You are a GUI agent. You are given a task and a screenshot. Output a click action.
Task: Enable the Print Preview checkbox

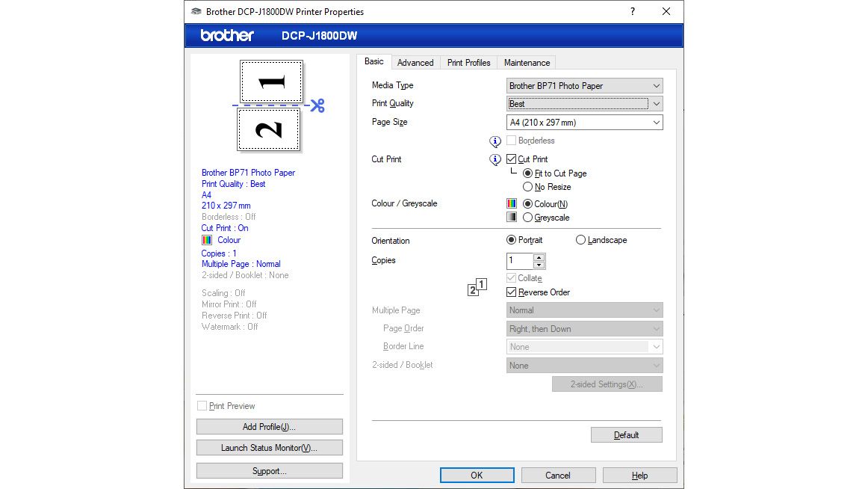click(202, 406)
